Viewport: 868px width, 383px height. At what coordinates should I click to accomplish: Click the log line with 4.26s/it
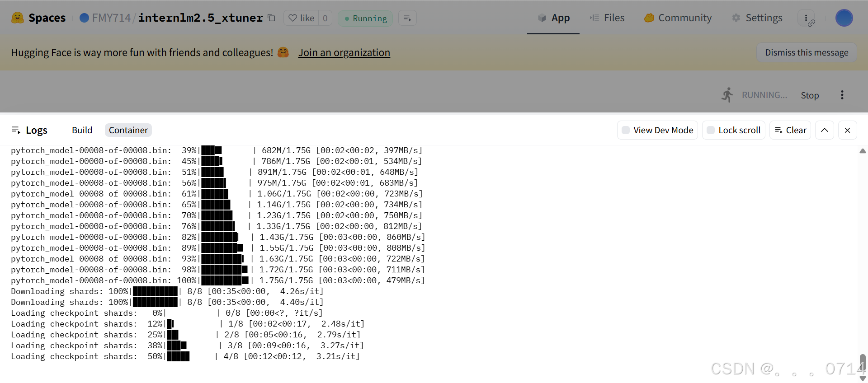tap(167, 291)
